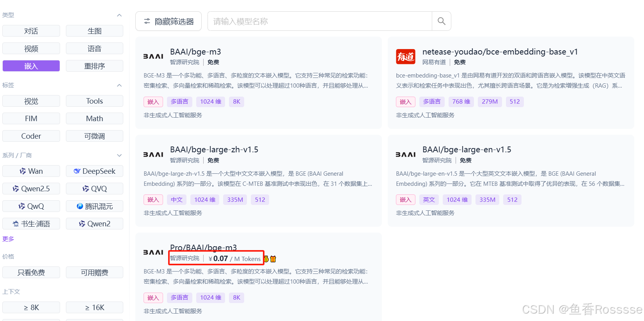
Task: Select the ≥ 8K context filter
Action: (x=31, y=308)
